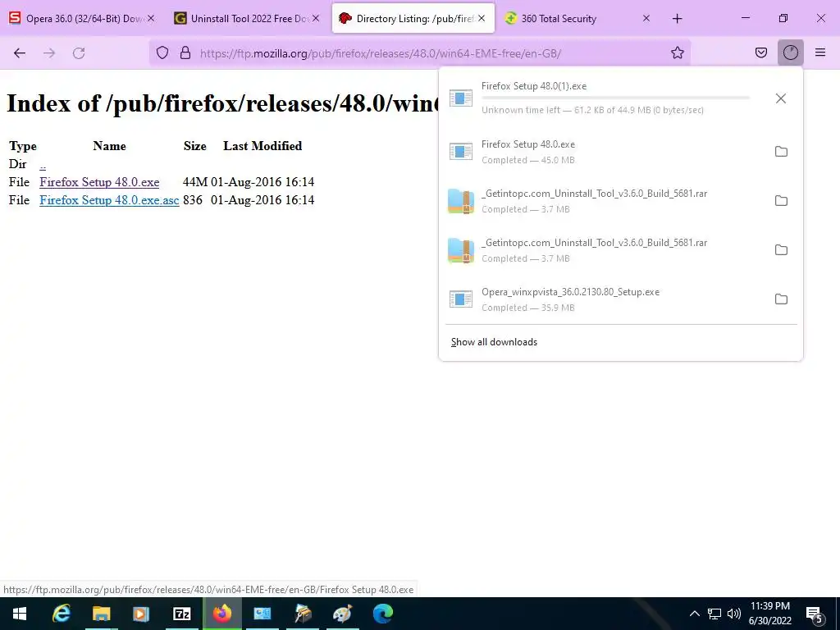Show hidden system tray icons
The image size is (840, 630).
click(694, 614)
